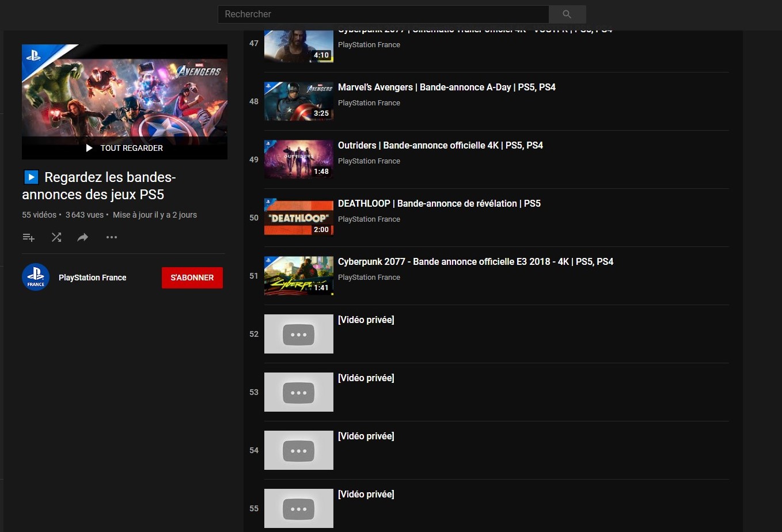Click the search magnifier button

[x=567, y=14]
